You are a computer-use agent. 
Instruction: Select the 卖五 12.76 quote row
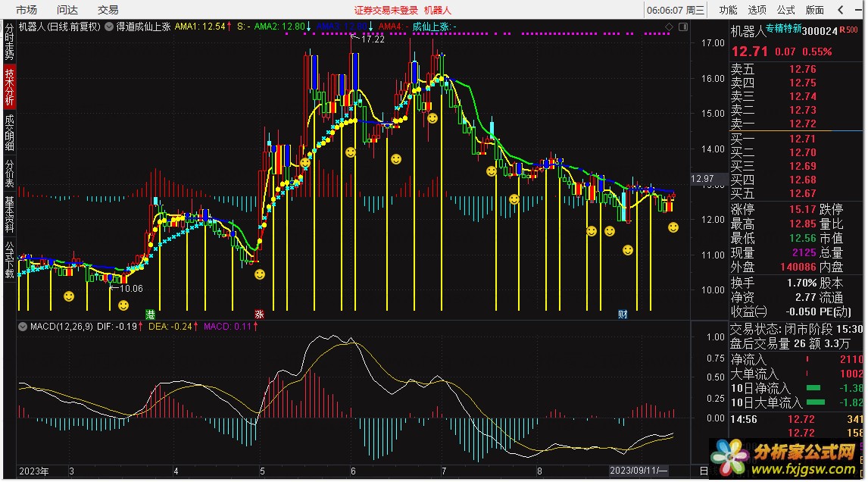click(795, 69)
